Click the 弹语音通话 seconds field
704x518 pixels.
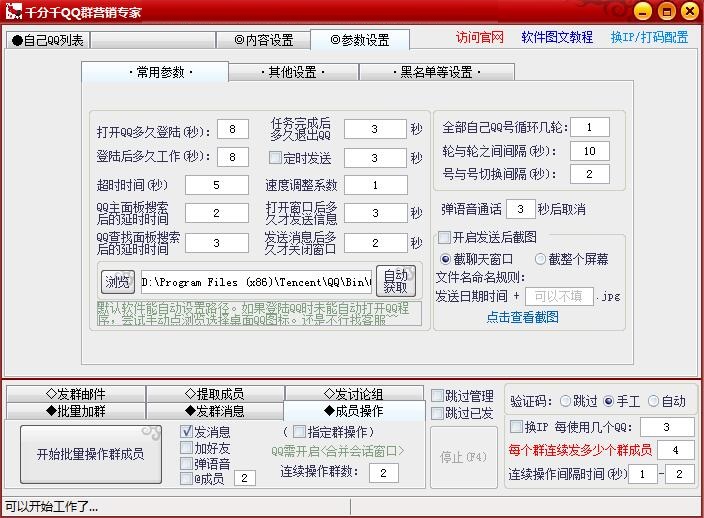(520, 209)
